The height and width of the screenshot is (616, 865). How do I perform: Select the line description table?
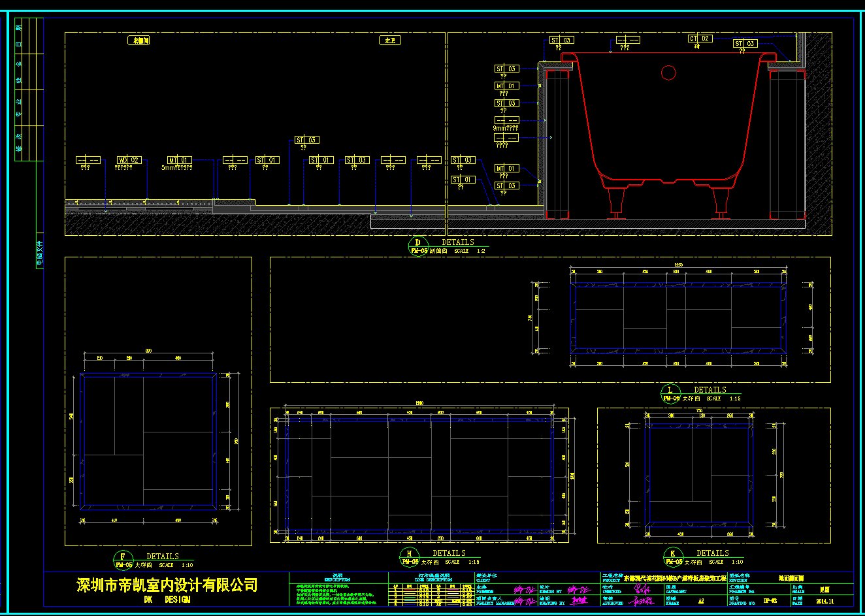click(x=431, y=592)
